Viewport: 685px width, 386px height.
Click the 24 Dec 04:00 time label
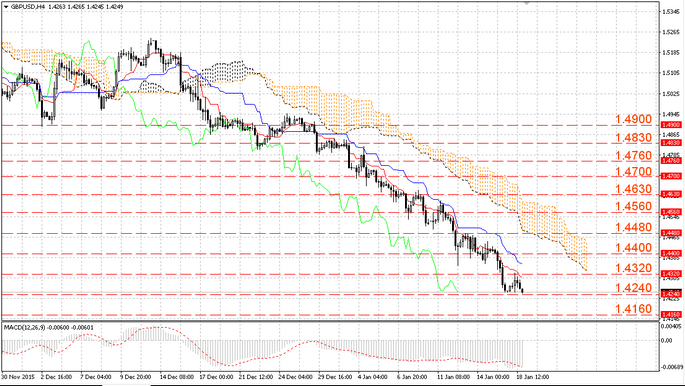click(x=294, y=376)
